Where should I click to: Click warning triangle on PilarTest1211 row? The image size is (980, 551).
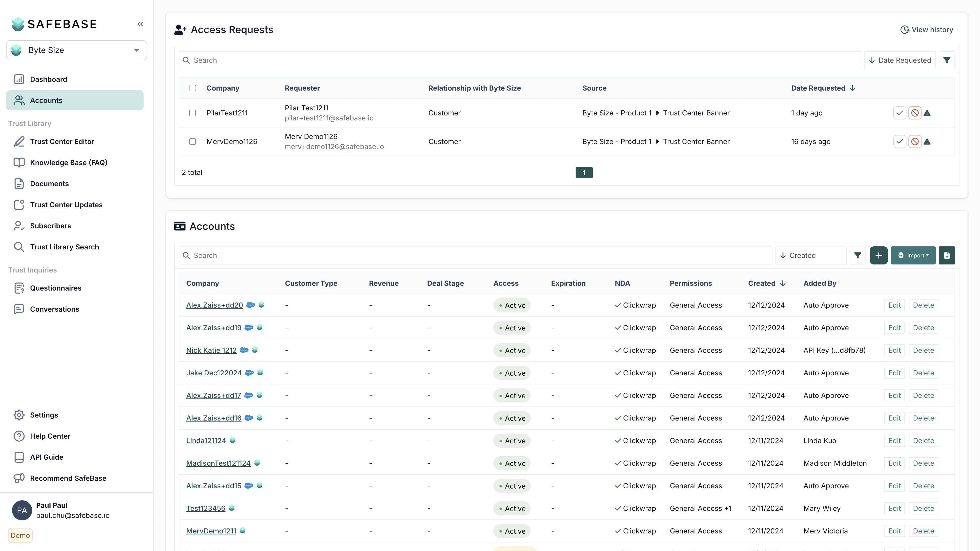927,113
